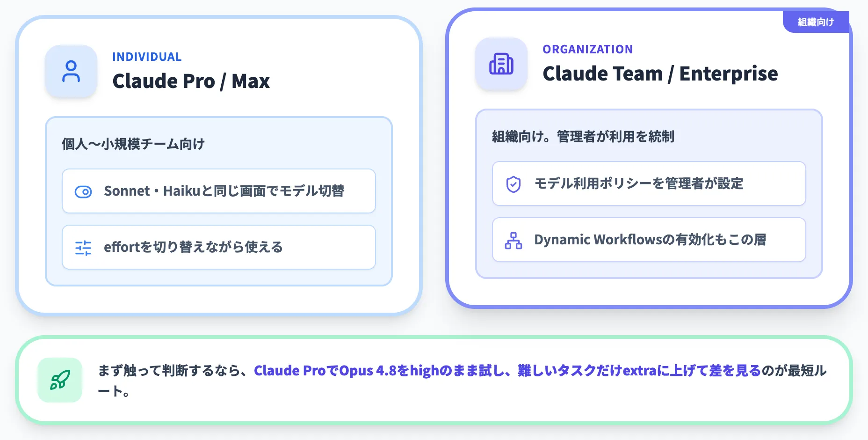Click the sliders icon beside effortを切り替えながら使える
Screen dimensions: 868x440
click(83, 248)
